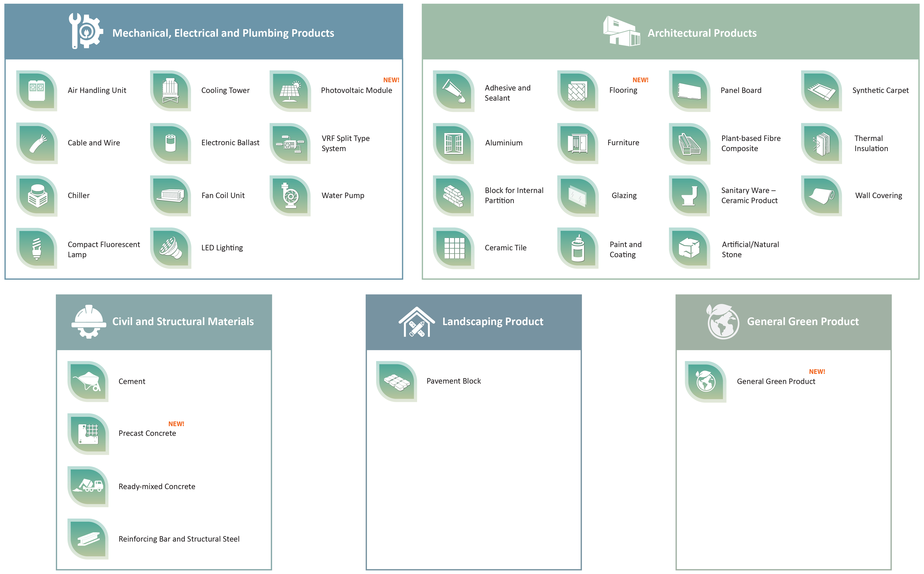Click the General Green Product globe icon
924x574 pixels.
(705, 382)
